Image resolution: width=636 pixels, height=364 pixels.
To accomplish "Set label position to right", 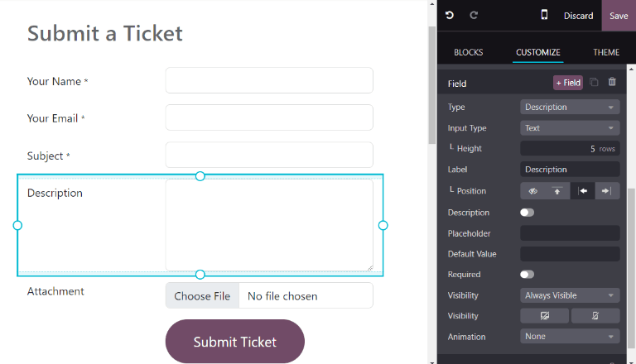I will (x=607, y=191).
